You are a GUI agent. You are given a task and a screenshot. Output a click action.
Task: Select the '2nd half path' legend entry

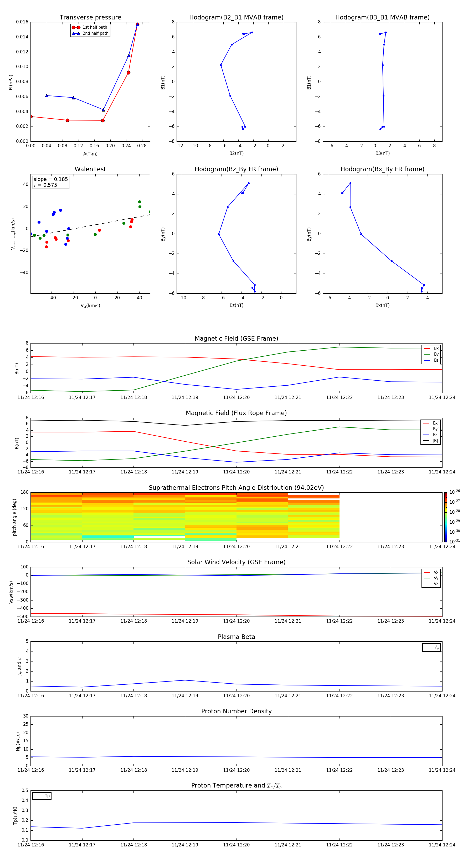[x=90, y=33]
